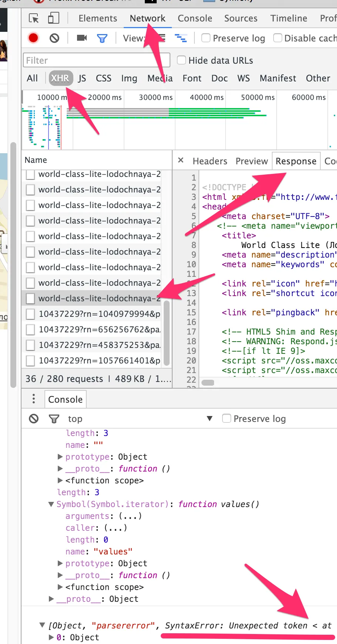Toggle the device toolbar icon
This screenshot has height=644, width=337.
tap(54, 18)
